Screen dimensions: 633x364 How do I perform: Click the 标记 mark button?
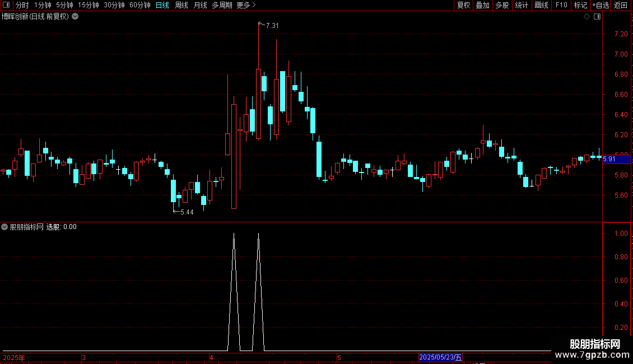(x=580, y=5)
